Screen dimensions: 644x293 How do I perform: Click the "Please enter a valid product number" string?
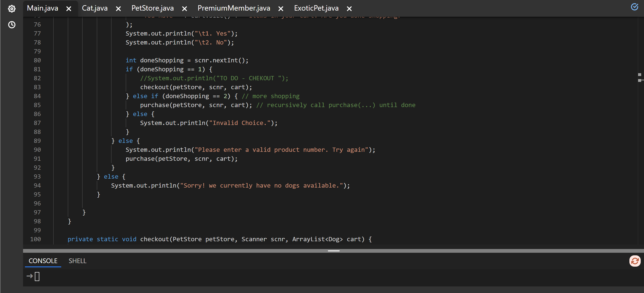pyautogui.click(x=282, y=149)
